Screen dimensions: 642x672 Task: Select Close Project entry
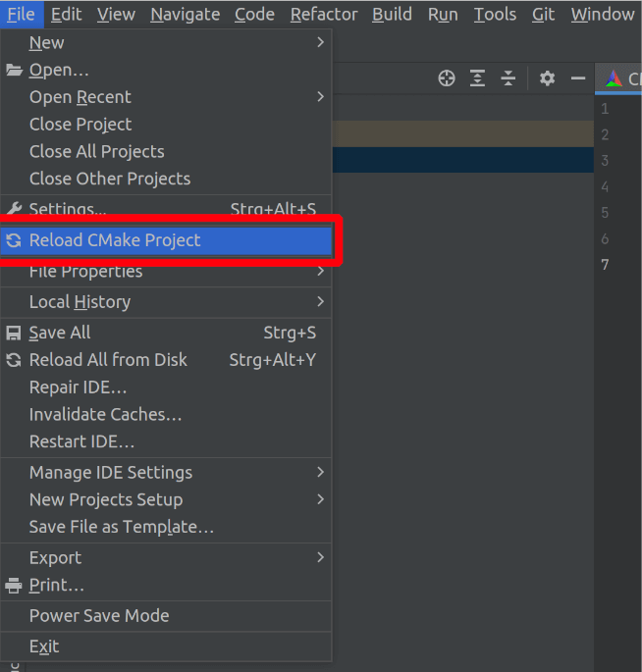click(x=80, y=125)
